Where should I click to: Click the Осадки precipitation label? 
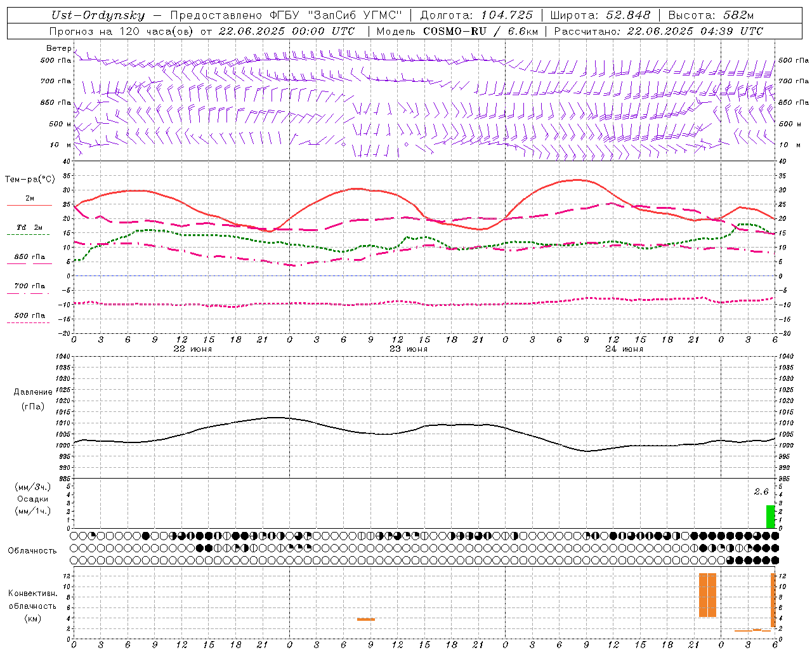click(33, 499)
